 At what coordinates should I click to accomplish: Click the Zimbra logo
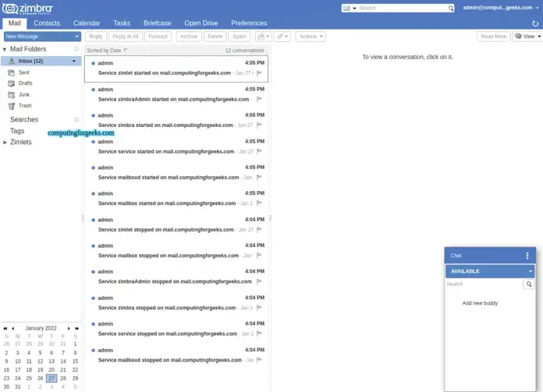click(x=27, y=9)
